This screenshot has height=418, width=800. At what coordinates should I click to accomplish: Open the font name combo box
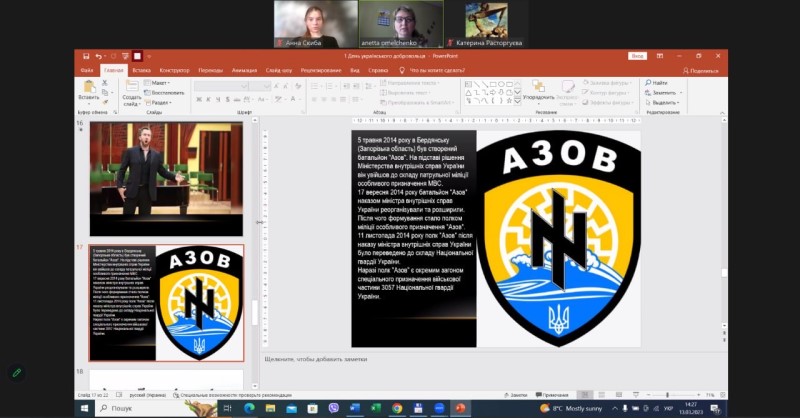[x=221, y=86]
